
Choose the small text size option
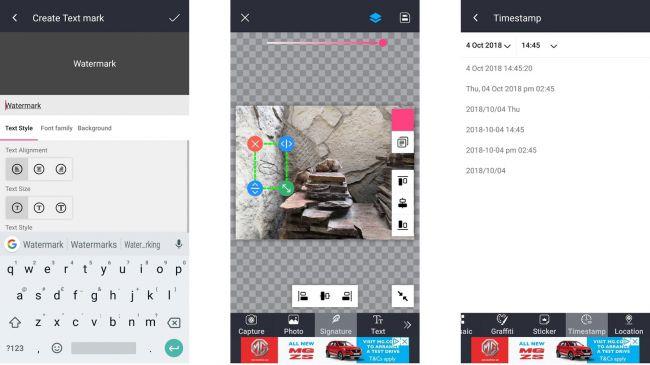point(17,208)
